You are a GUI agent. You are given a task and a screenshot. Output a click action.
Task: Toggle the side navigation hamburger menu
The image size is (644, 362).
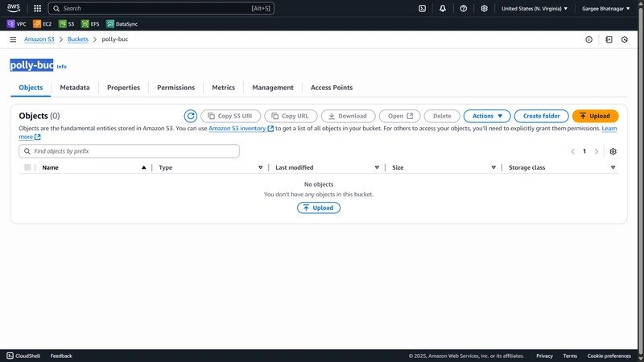point(13,39)
